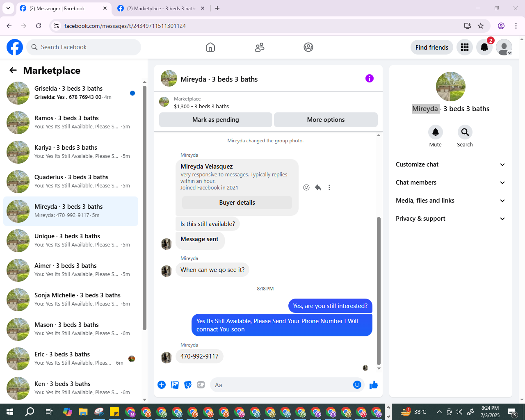
Task: Reply to Mireyda Velasquez message card
Action: (x=318, y=187)
